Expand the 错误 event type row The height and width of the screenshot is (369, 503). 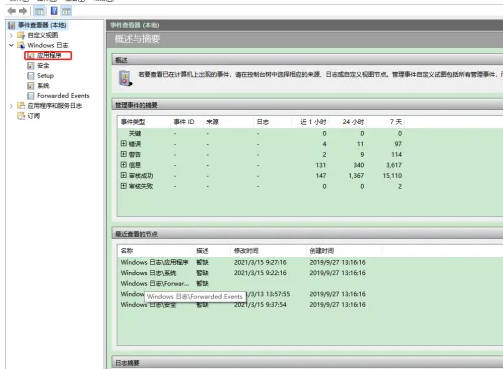click(x=124, y=143)
